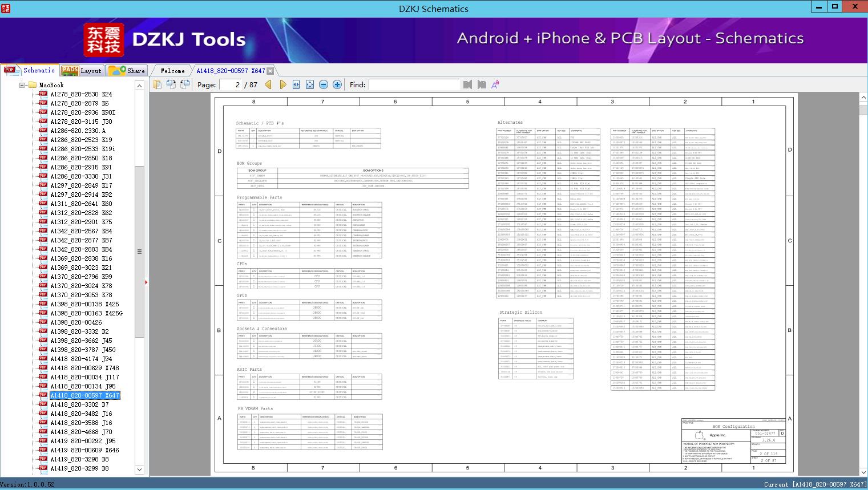The image size is (868, 490).
Task: Click the red sidebar collapse arrow
Action: tap(147, 282)
